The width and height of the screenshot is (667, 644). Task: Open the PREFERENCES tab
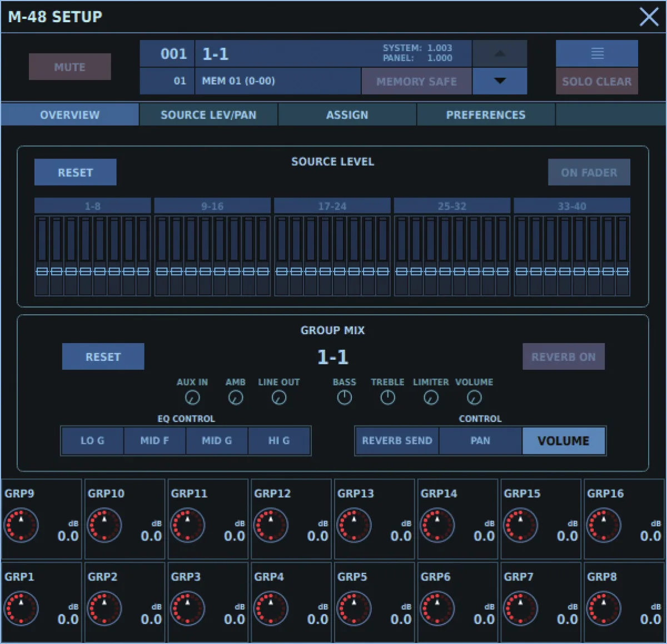point(486,115)
